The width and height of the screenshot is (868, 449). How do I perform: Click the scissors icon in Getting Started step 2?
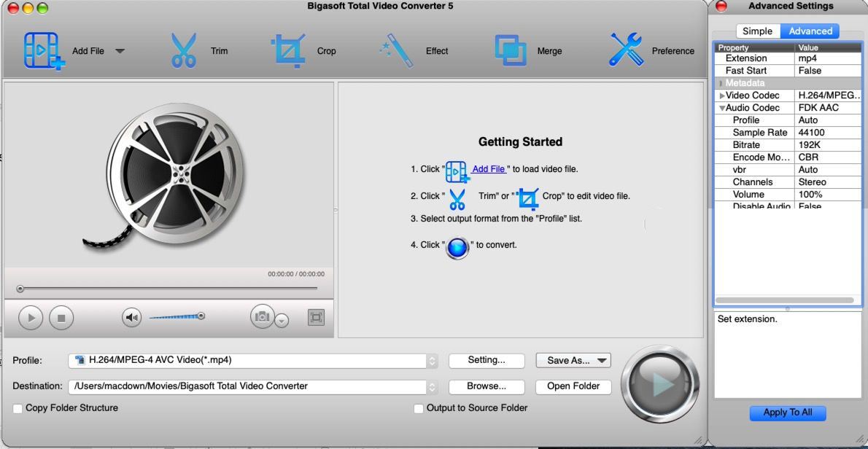pyautogui.click(x=457, y=199)
